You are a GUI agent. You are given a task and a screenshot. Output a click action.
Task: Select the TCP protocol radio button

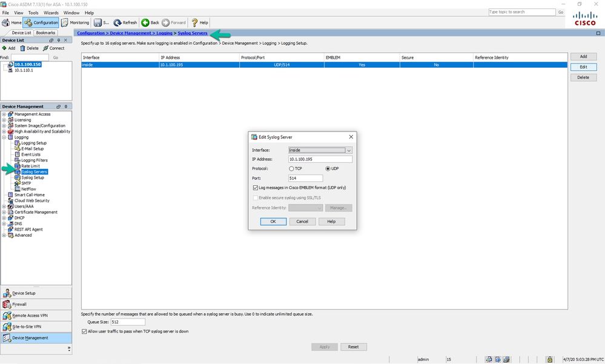(x=291, y=169)
